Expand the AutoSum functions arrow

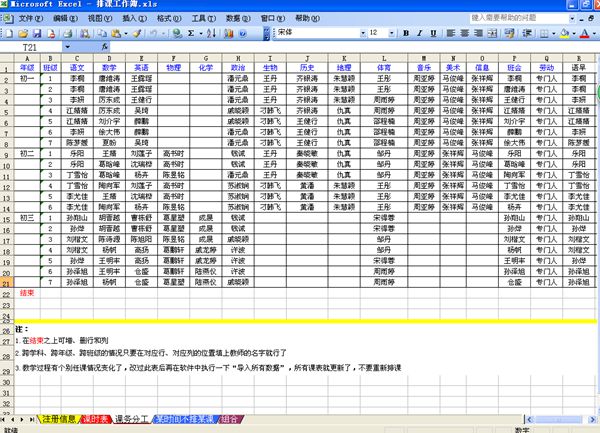[x=201, y=34]
